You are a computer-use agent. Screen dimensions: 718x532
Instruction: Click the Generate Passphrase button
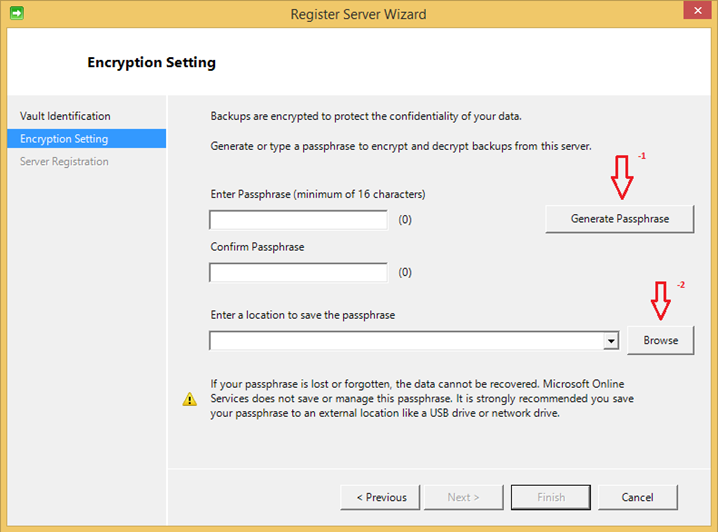coord(620,219)
